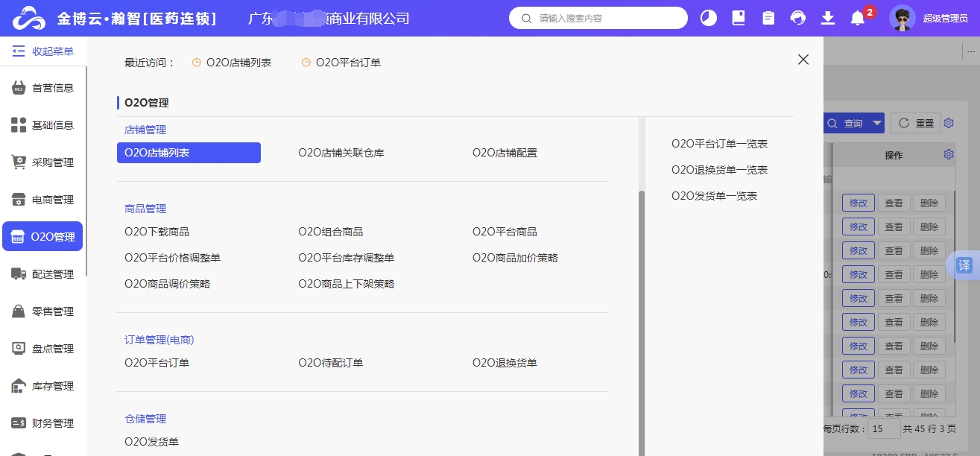
Task: Close the O2O管理 menu panel
Action: coord(803,60)
